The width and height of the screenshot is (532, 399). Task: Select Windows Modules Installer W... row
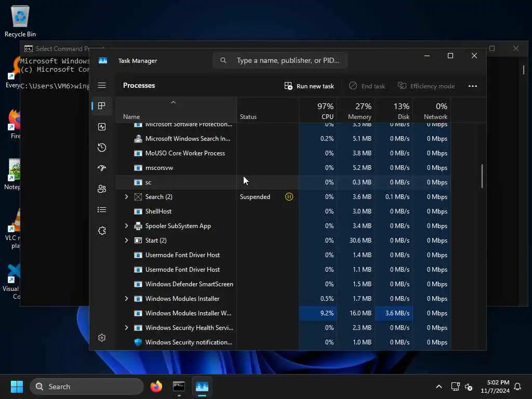[x=283, y=313]
